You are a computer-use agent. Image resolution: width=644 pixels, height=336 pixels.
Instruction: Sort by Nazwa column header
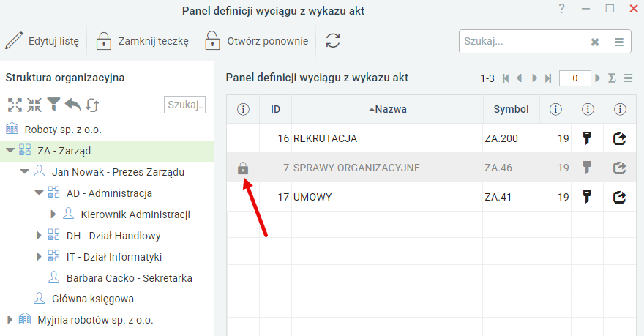[387, 109]
